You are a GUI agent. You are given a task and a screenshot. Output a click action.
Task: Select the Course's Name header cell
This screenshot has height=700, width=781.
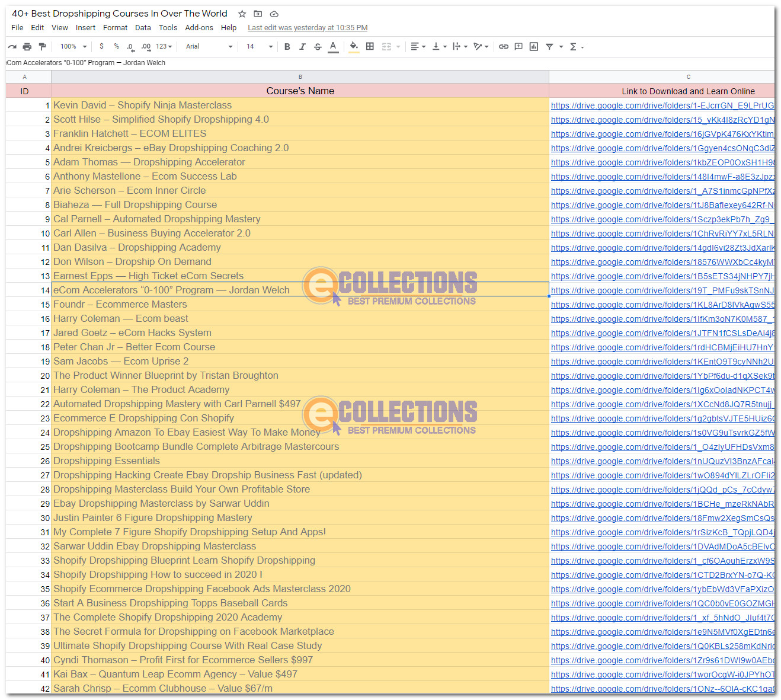[300, 91]
